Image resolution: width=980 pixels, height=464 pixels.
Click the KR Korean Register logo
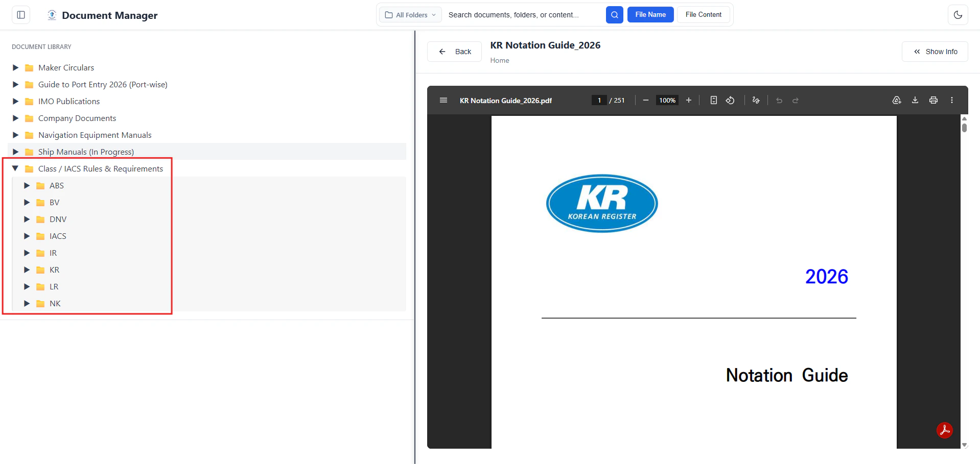(x=602, y=204)
